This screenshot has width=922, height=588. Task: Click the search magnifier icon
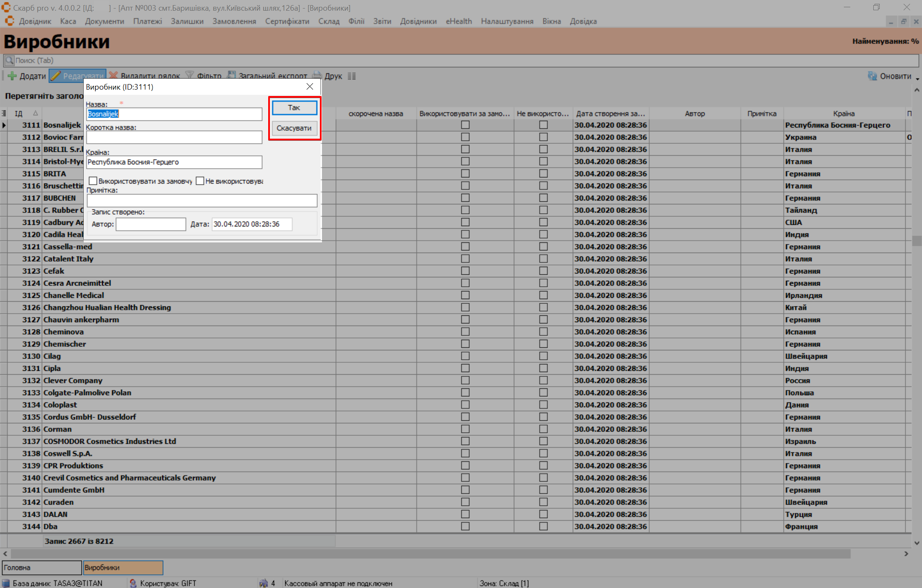(x=9, y=60)
